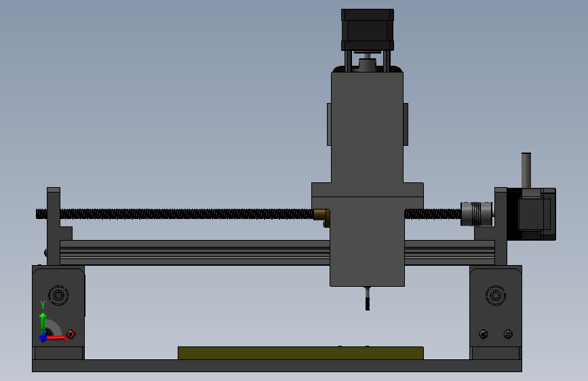Click the round bearing on left support block
This screenshot has height=381, width=588.
[x=58, y=295]
